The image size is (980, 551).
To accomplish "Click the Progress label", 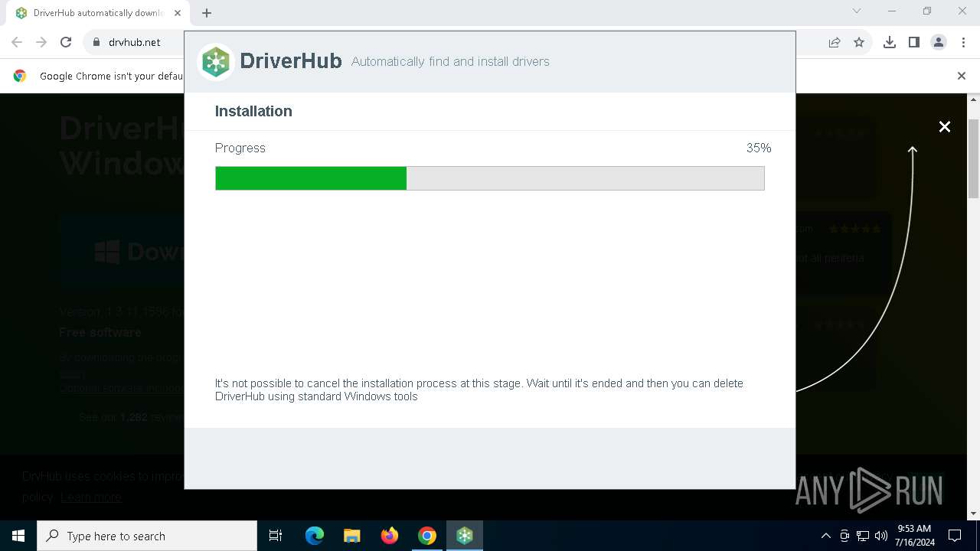I will 240,148.
